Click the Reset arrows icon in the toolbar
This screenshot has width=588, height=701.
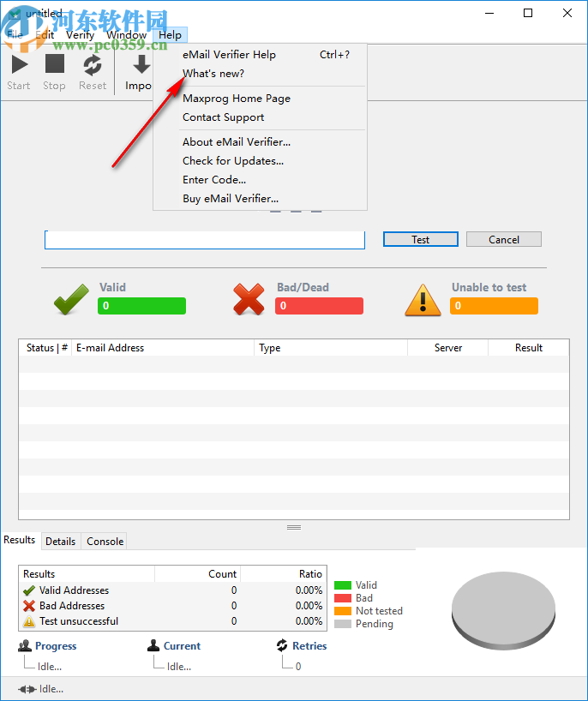[93, 65]
